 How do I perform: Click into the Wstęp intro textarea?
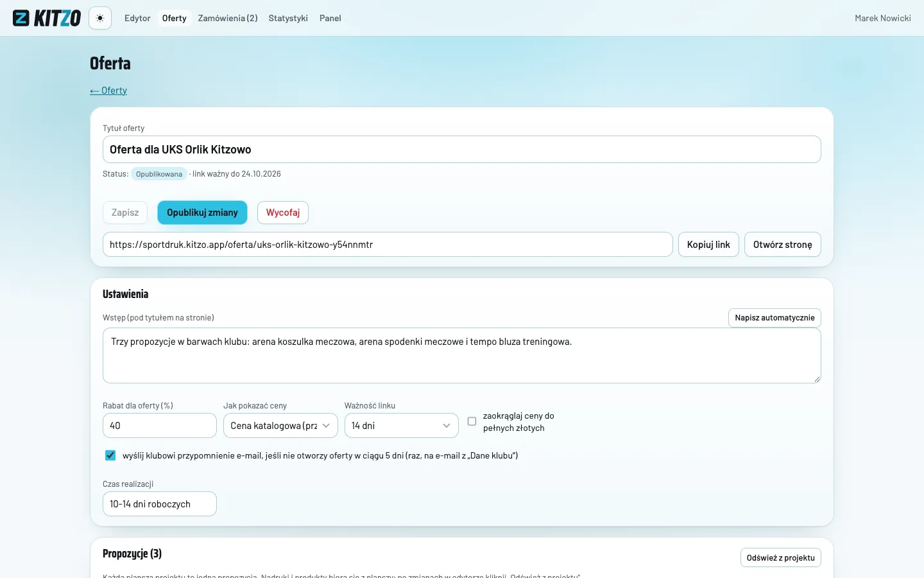pyautogui.click(x=462, y=356)
